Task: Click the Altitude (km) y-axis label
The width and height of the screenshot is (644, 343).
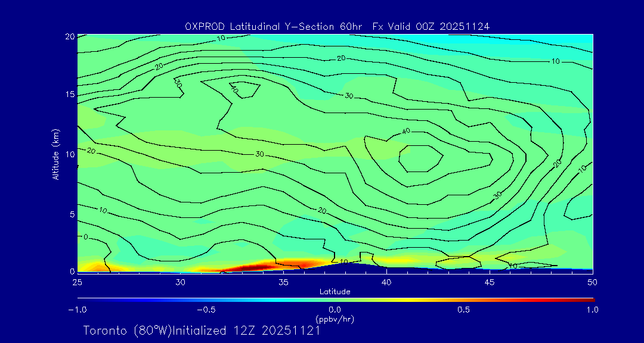Action: [x=56, y=154]
